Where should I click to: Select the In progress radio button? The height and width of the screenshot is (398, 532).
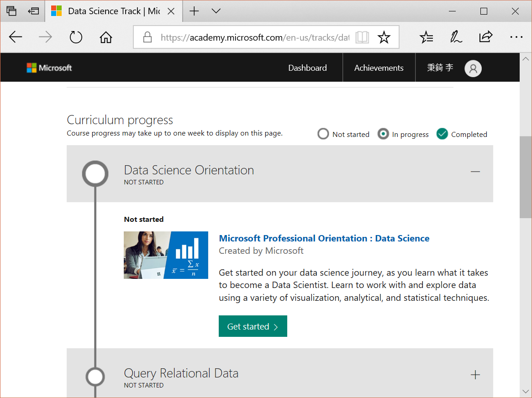[x=383, y=134]
